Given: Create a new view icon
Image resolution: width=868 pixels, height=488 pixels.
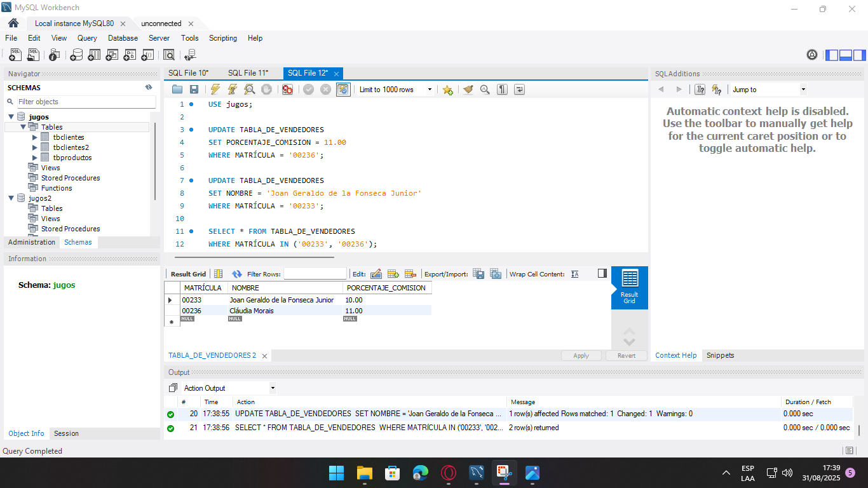Looking at the screenshot, I should [x=112, y=55].
